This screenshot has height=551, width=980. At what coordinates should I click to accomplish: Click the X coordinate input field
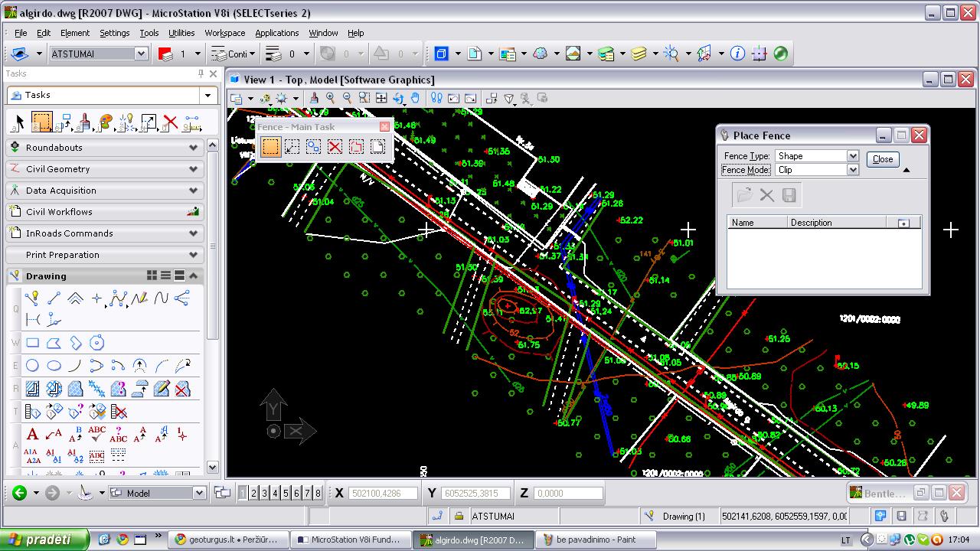coord(384,494)
